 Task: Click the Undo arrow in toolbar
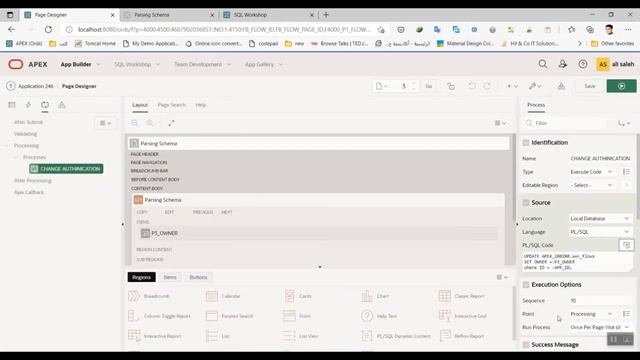[x=471, y=86]
